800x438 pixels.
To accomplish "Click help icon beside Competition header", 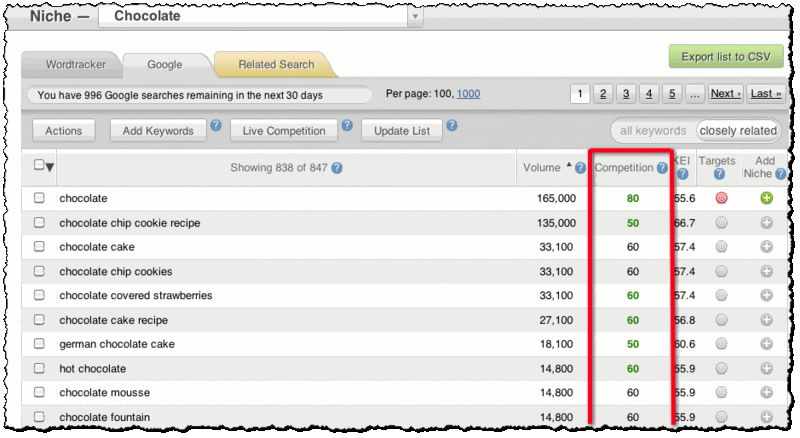I will pyautogui.click(x=662, y=168).
